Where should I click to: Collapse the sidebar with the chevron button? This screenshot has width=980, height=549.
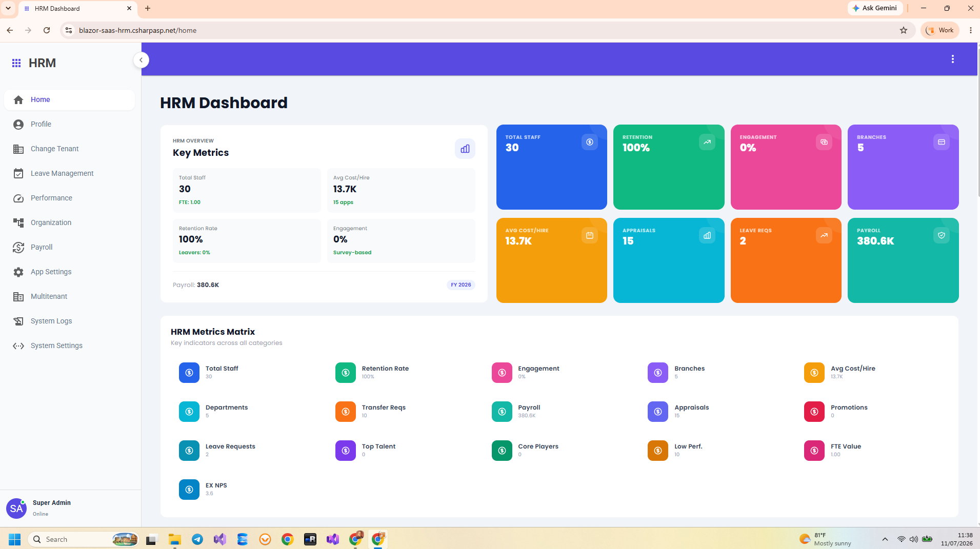point(141,60)
